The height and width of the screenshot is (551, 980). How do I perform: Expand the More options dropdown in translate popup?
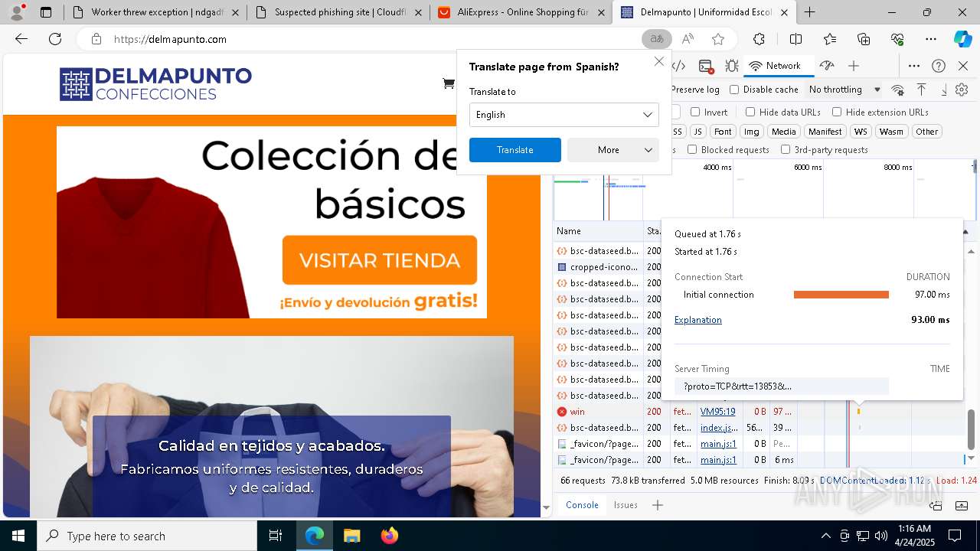click(x=613, y=150)
